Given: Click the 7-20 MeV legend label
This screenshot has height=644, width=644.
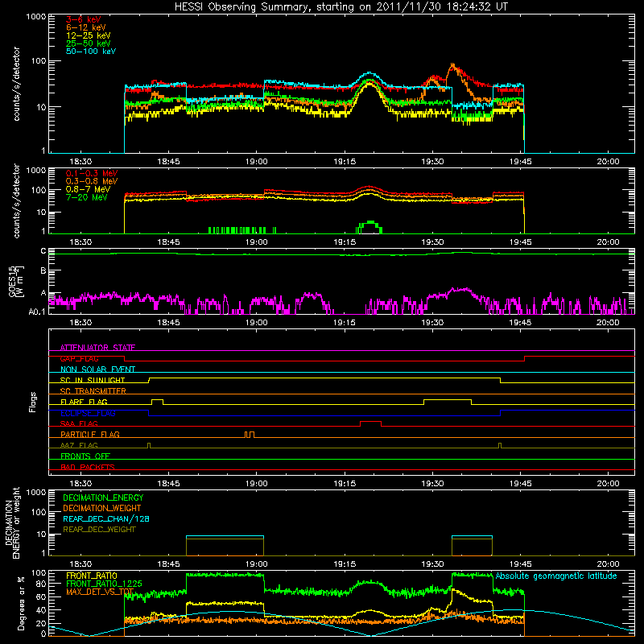Looking at the screenshot, I should point(87,197).
